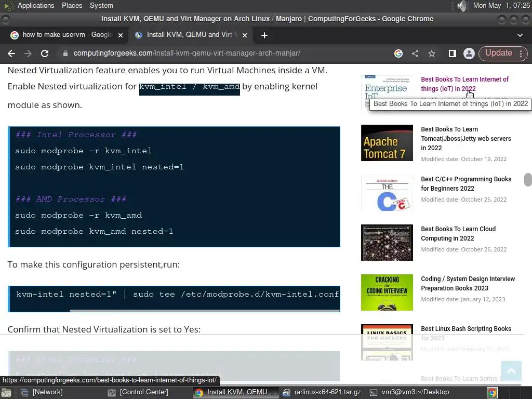Click the '### Intel Processor ###' comment
This screenshot has height=399, width=532.
tap(76, 135)
